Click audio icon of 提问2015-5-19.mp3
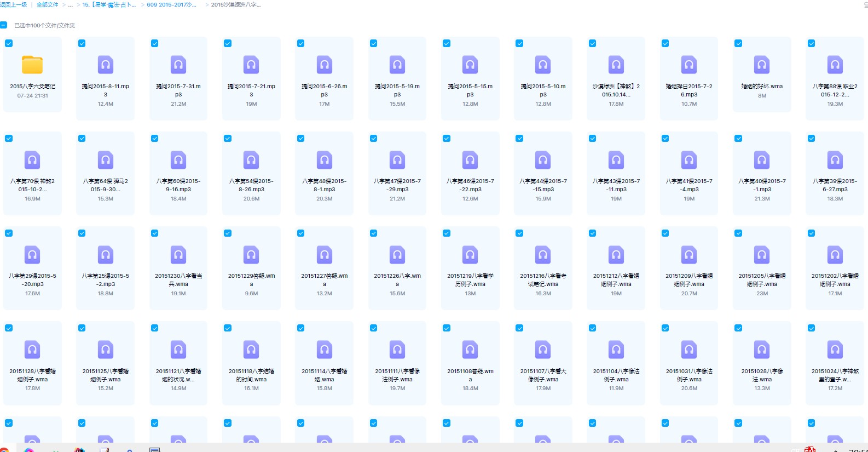868x452 pixels. [x=397, y=65]
